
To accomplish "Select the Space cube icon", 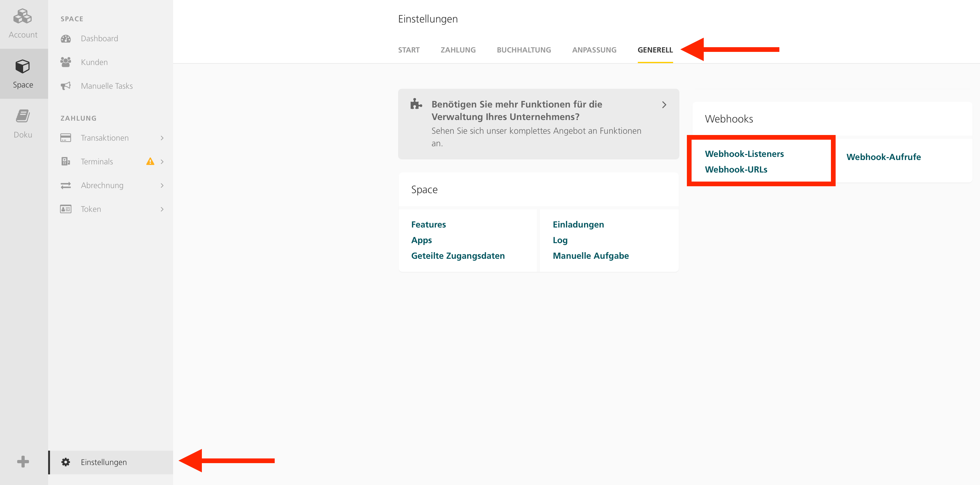I will point(23,66).
